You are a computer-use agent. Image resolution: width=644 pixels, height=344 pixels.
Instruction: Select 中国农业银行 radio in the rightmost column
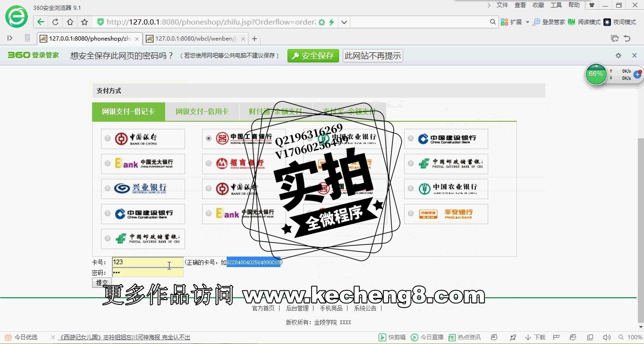click(x=411, y=188)
